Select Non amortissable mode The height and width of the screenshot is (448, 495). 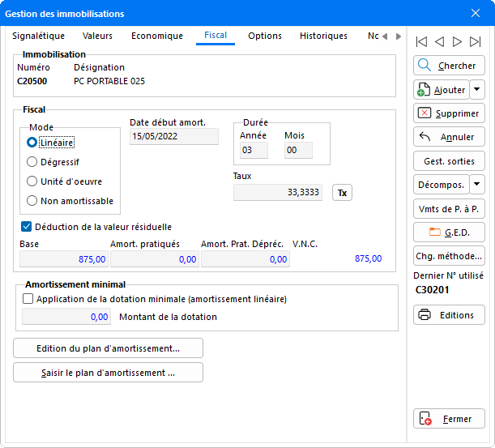[33, 201]
